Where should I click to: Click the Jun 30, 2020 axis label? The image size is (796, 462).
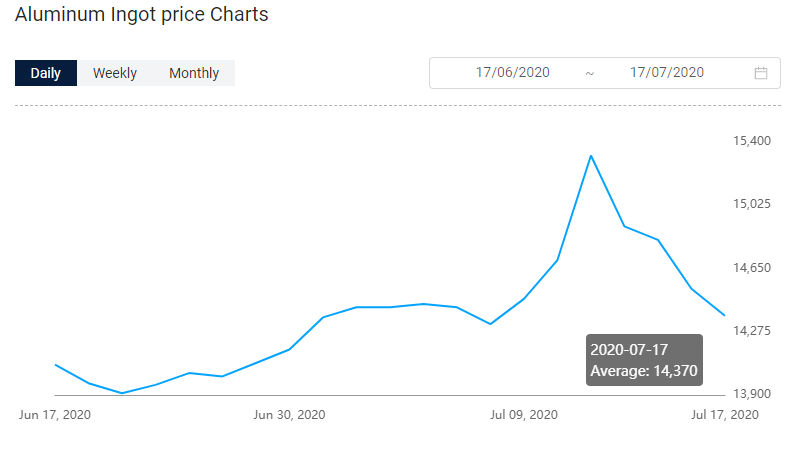(x=289, y=415)
